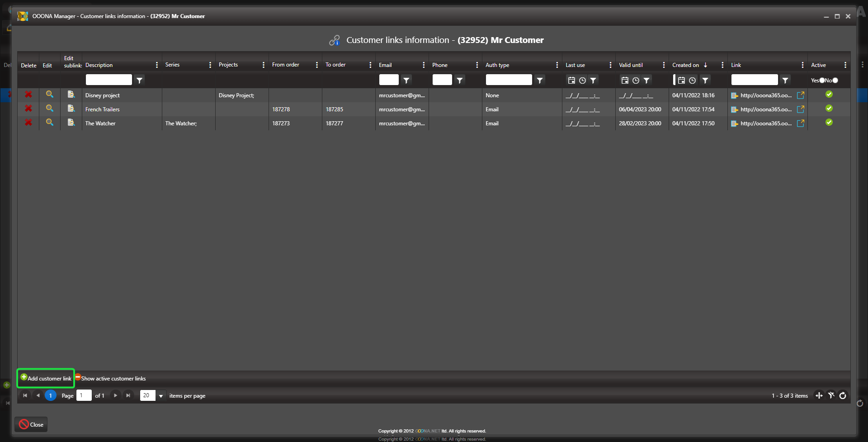Sort by the Created on column header
Screen dimensions: 868x442
click(x=685, y=65)
